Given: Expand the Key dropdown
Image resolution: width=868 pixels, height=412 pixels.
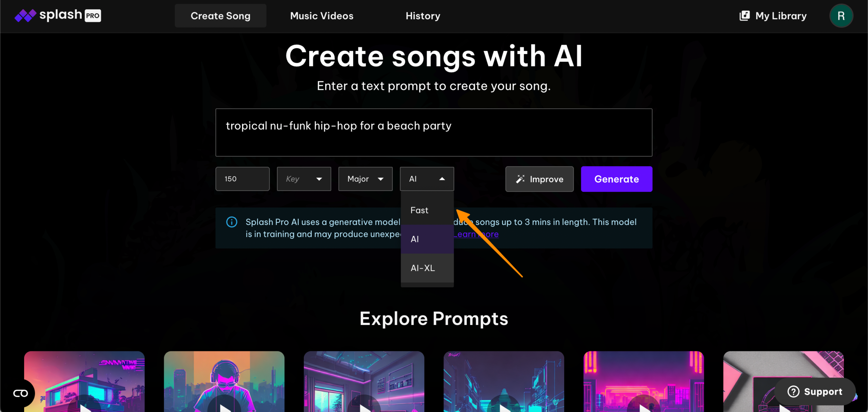Looking at the screenshot, I should [x=304, y=179].
